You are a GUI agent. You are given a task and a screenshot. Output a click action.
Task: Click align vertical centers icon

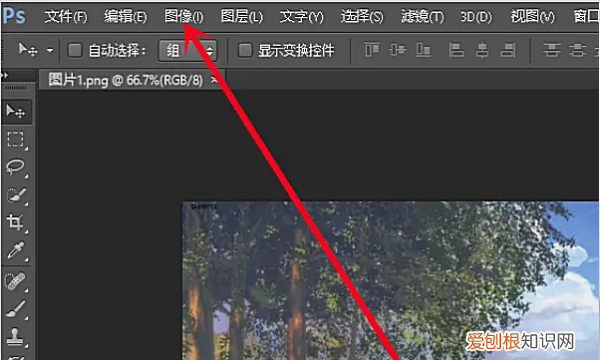point(398,50)
